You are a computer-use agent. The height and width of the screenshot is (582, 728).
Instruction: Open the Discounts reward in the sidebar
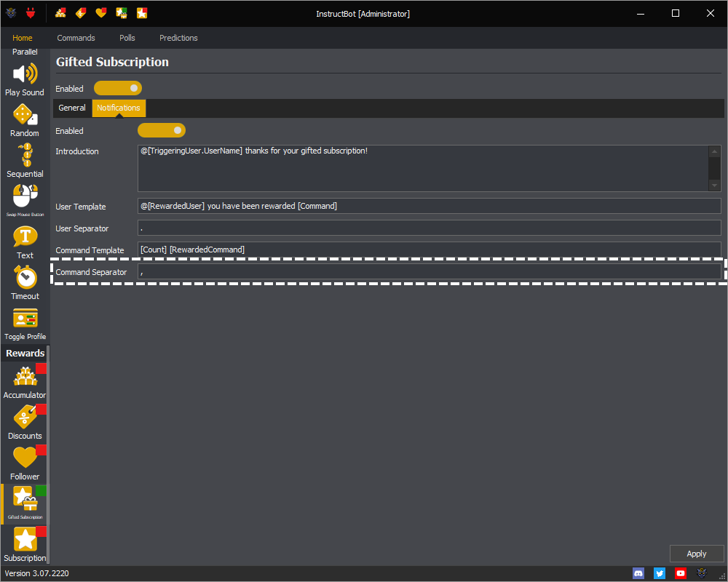pyautogui.click(x=25, y=423)
